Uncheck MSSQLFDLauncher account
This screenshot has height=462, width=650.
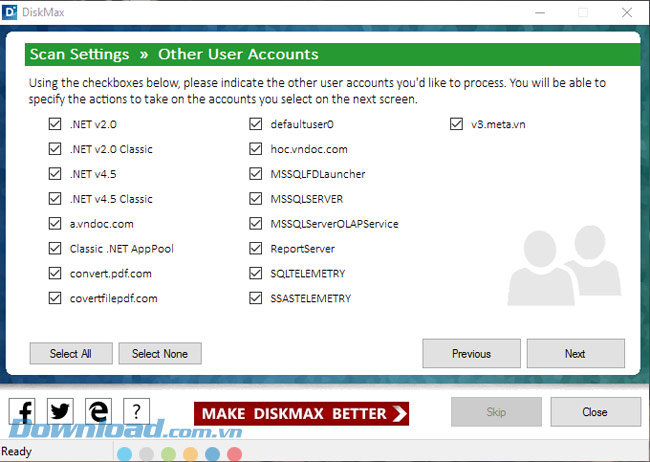(x=255, y=174)
